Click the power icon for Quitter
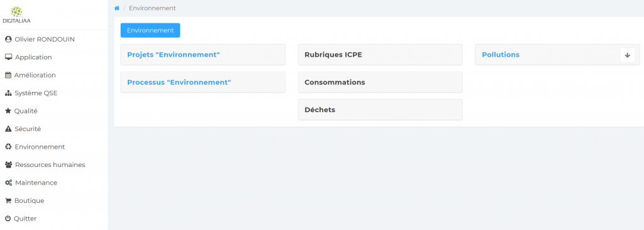Viewport: 644px width, 230px height. tap(8, 219)
